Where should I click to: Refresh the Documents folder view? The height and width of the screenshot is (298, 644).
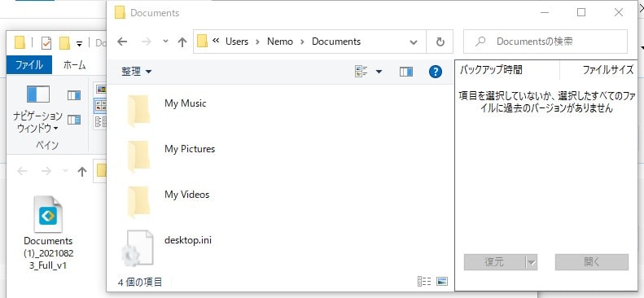[x=440, y=42]
